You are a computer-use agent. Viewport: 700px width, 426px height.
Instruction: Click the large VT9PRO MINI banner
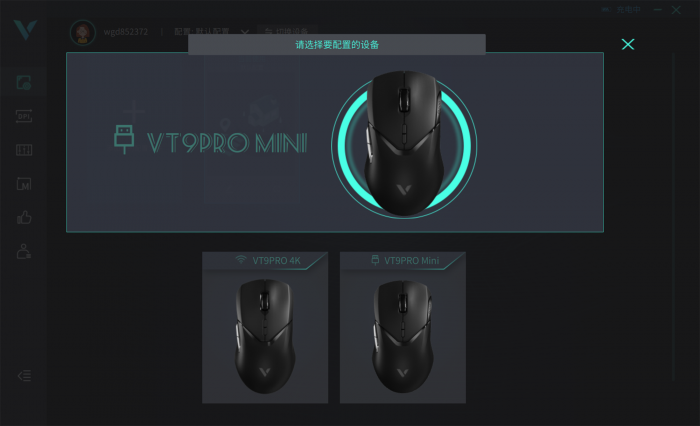pos(335,142)
